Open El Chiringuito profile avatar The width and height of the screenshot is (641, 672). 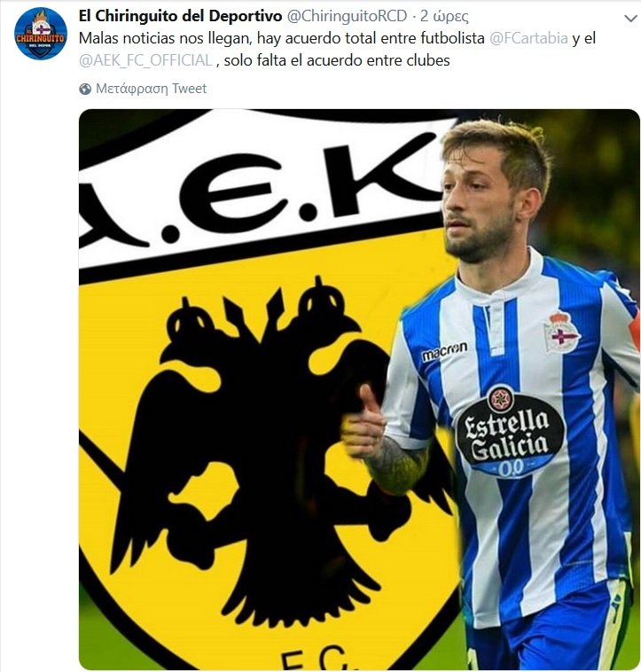point(41,34)
